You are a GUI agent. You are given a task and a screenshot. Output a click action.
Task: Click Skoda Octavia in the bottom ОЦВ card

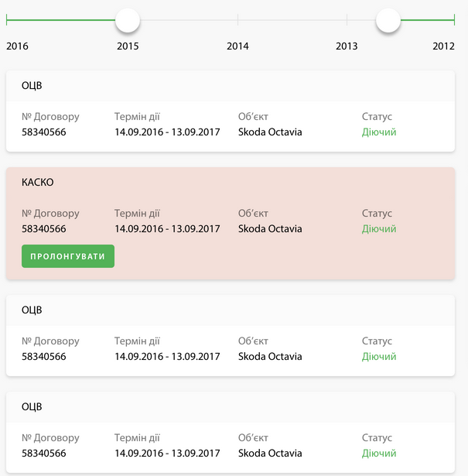tap(270, 454)
